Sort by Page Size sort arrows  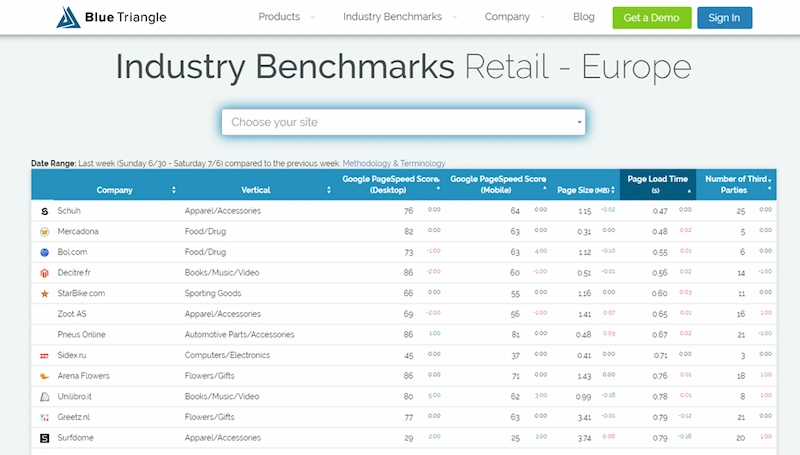point(613,190)
